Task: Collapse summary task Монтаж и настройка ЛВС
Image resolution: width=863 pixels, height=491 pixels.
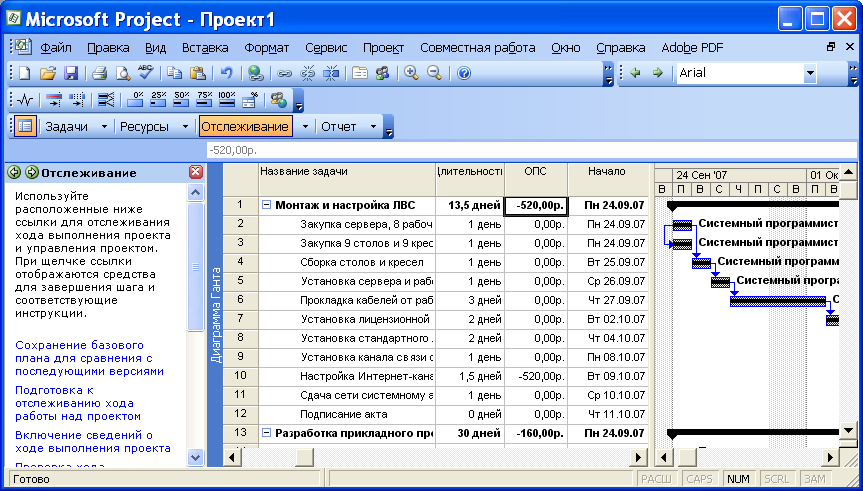Action: (x=266, y=205)
